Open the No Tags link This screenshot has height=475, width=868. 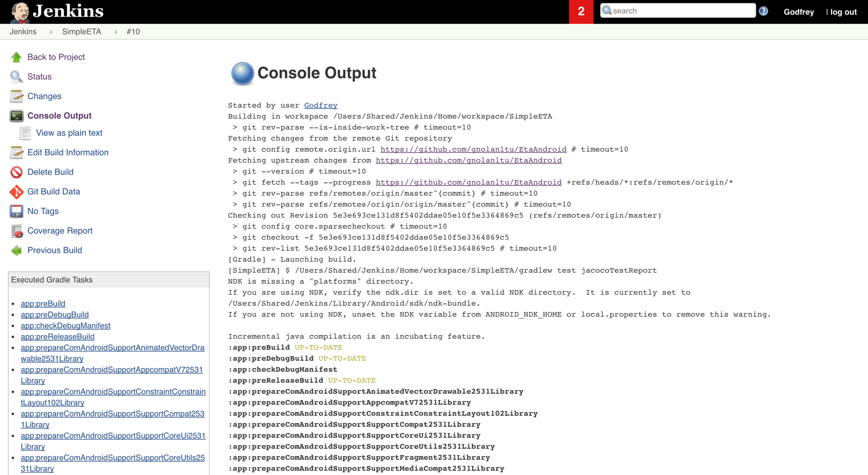[43, 211]
